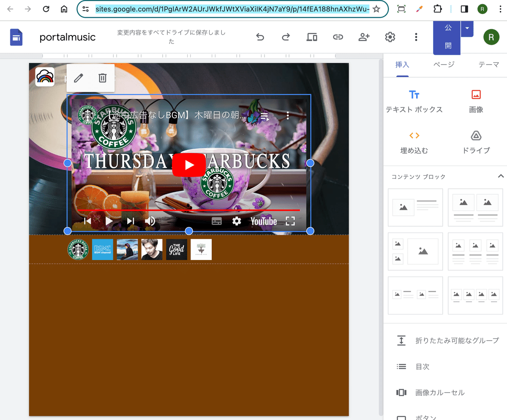Open the Chrome extensions puzzle menu
Screen dimensions: 507x420
click(x=438, y=9)
